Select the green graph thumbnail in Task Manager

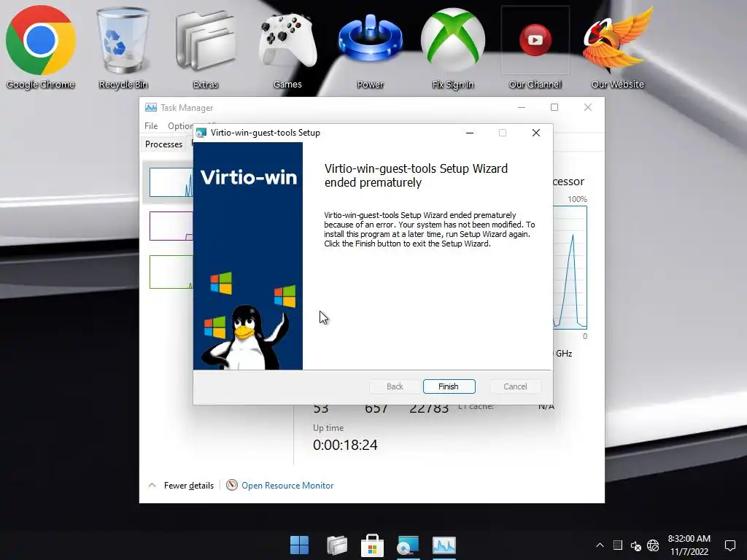(x=171, y=272)
